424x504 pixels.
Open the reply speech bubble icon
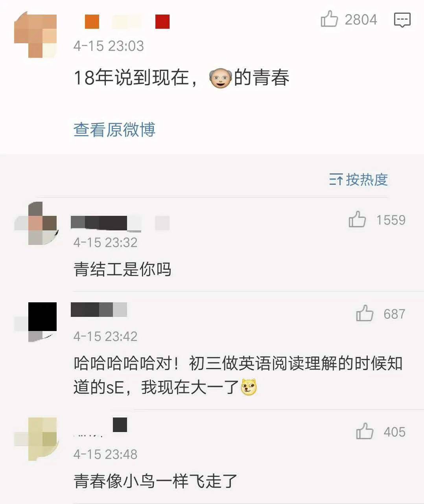coord(402,20)
